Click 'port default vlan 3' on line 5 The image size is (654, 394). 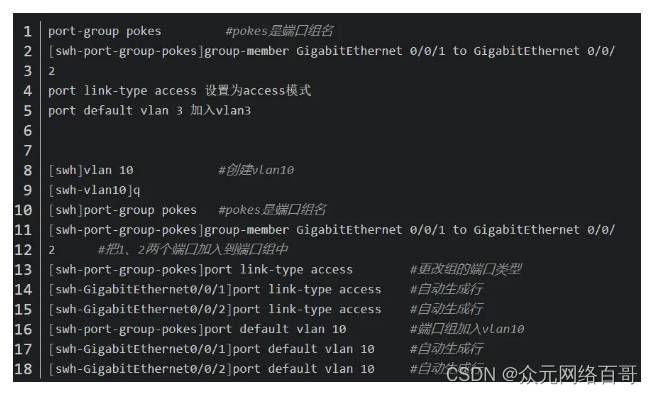coord(115,111)
